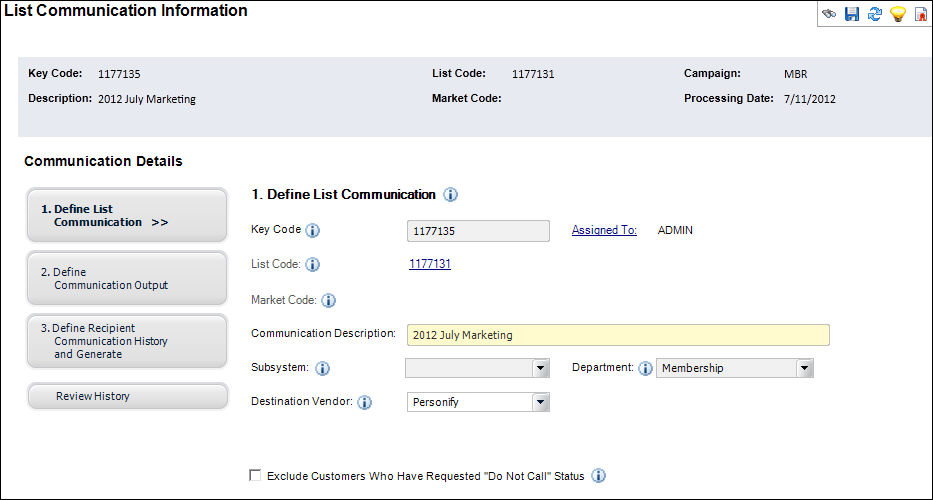Enable Exclude Do Not Call customers checkbox
Screen dimensions: 933x500
[255, 475]
